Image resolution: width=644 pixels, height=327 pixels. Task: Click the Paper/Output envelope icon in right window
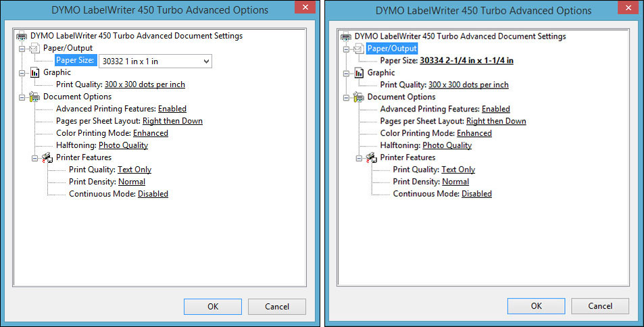point(359,49)
